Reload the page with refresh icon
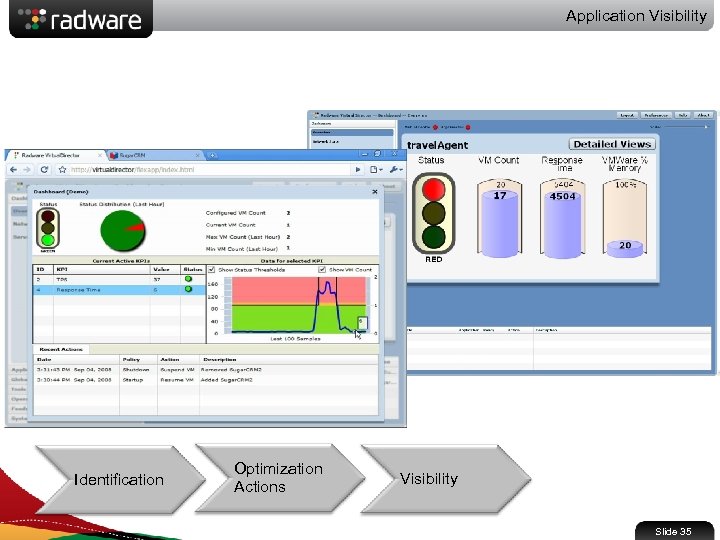720x540 pixels. pyautogui.click(x=44, y=169)
